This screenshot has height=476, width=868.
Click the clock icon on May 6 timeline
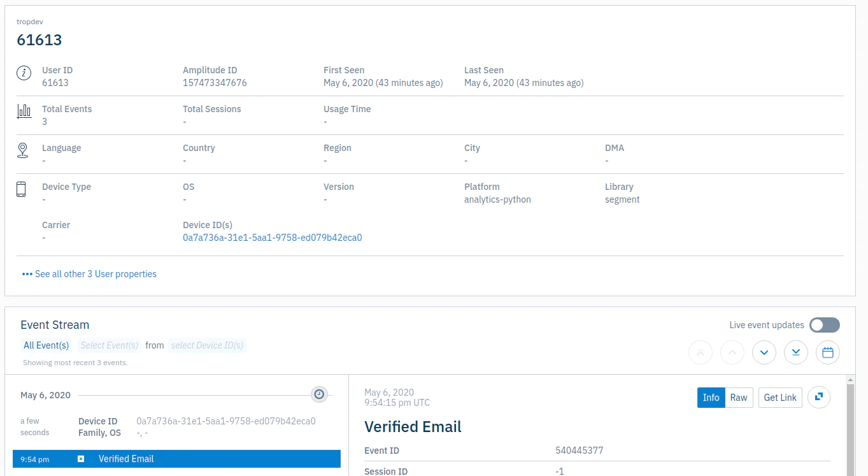[x=319, y=394]
